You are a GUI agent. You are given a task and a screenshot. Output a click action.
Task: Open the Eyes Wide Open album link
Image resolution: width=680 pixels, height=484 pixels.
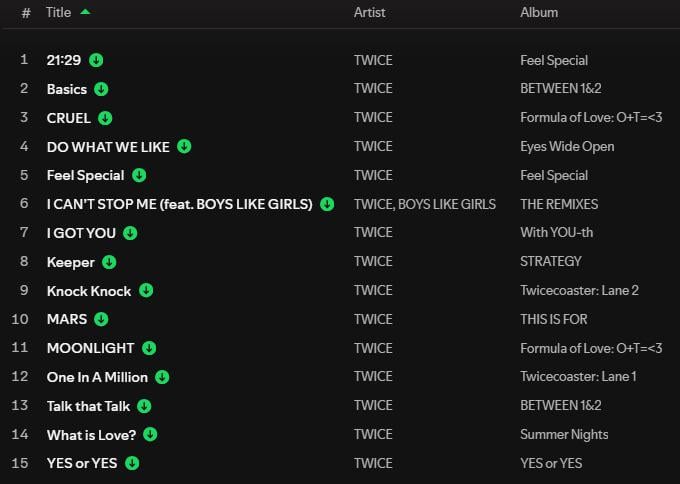[567, 146]
